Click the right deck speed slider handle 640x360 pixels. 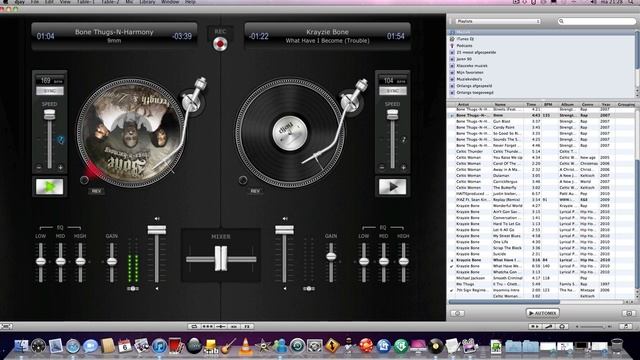coord(393,114)
